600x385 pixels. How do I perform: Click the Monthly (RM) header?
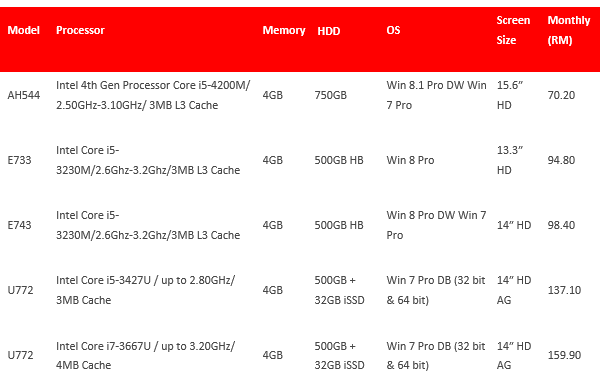pos(569,30)
